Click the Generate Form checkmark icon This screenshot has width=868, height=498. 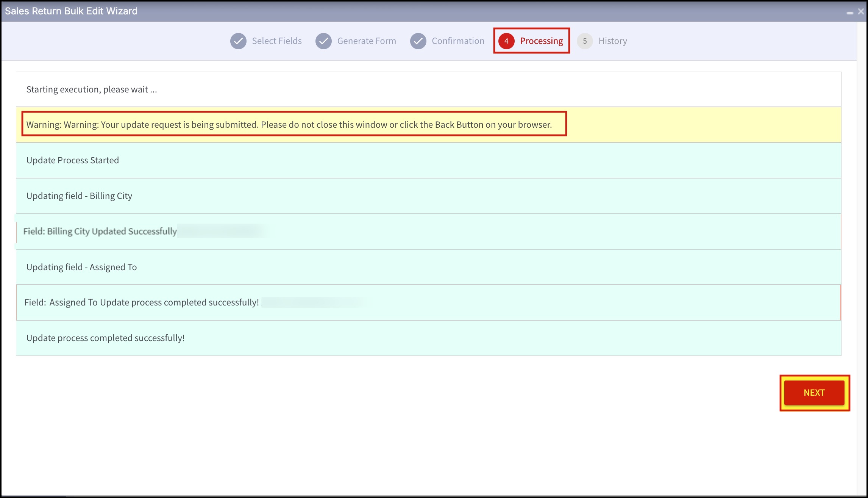click(323, 41)
